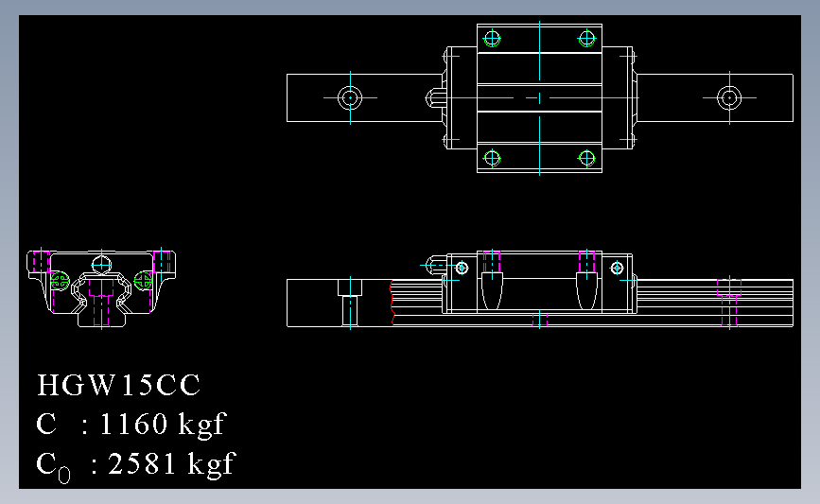Select the C : 1160 kgf rating text
Image resolution: width=820 pixels, height=504 pixels.
(131, 424)
